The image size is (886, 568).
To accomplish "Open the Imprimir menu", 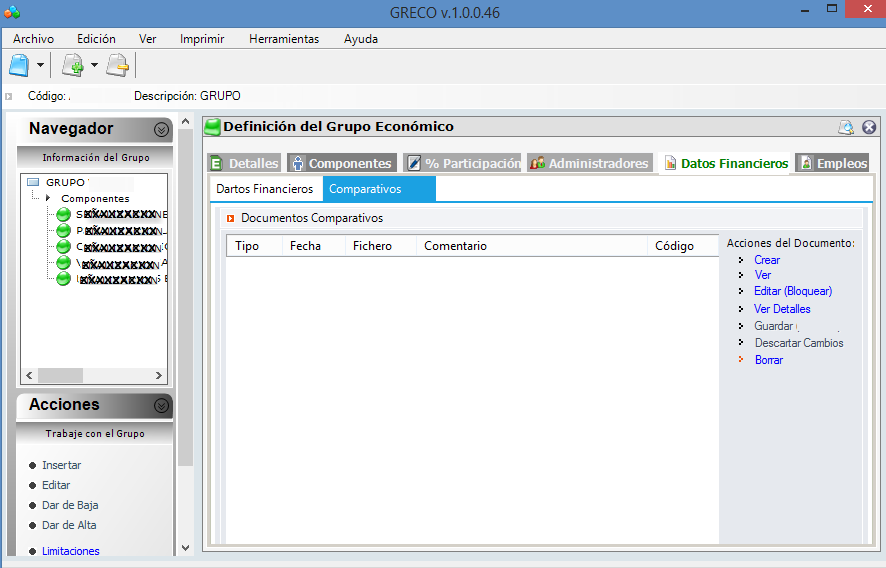I will click(x=202, y=39).
